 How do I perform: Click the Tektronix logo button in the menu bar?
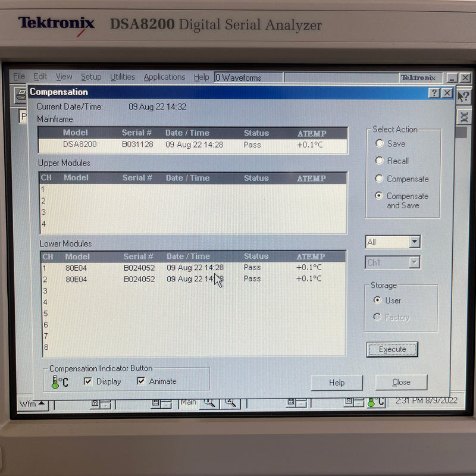[x=420, y=78]
